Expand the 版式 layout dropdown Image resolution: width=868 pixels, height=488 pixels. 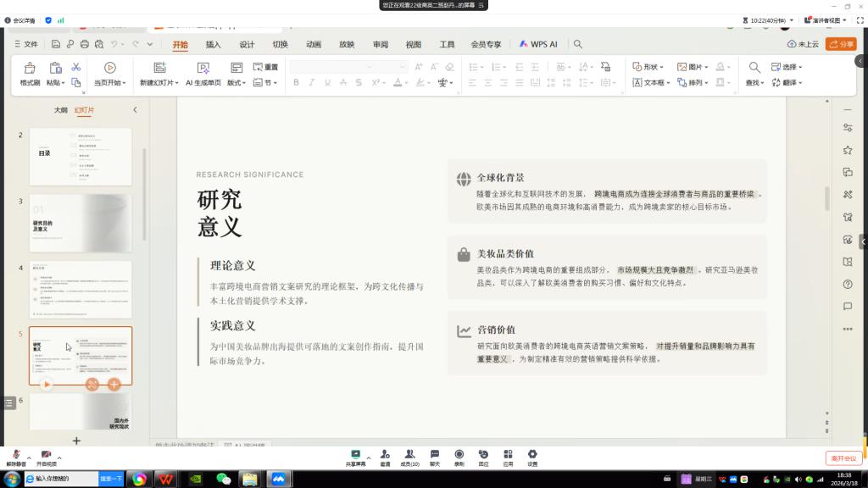(x=244, y=83)
